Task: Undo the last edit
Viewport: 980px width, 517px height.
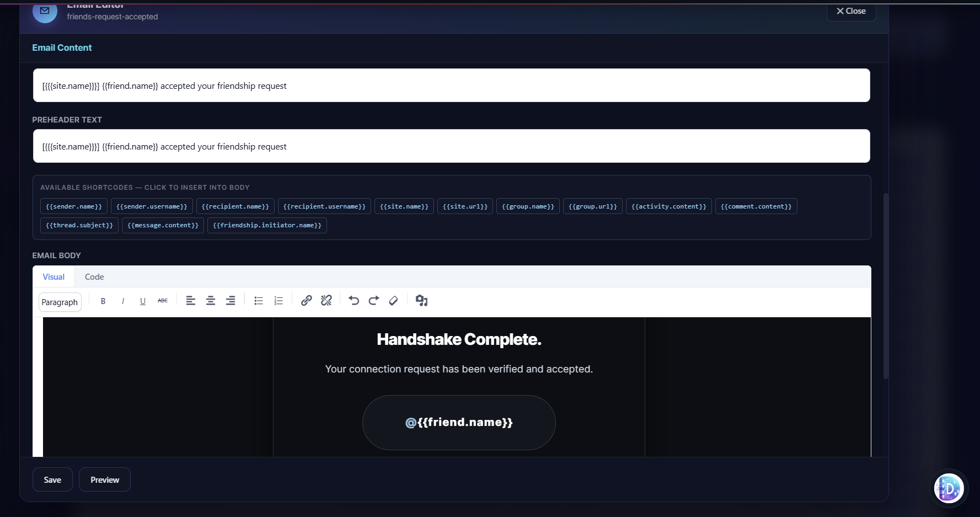Action: pos(354,301)
